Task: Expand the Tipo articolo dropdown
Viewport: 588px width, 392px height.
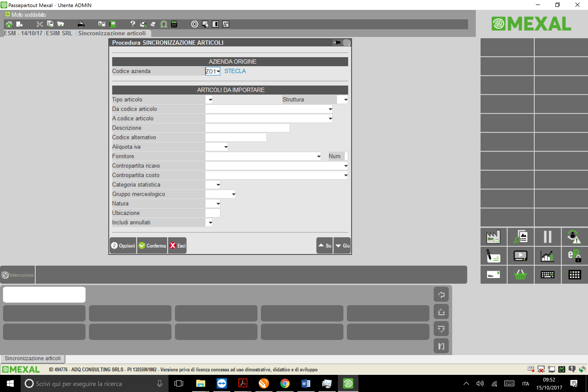Action: point(210,100)
